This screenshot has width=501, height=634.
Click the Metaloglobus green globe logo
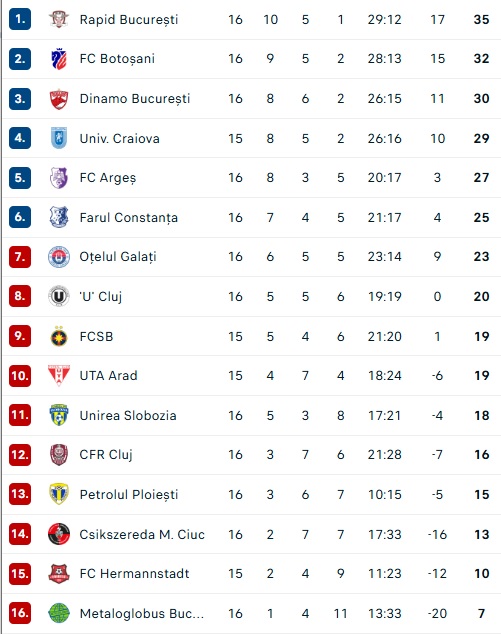pos(59,613)
